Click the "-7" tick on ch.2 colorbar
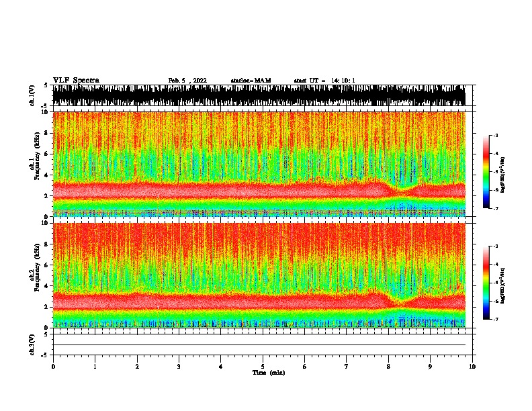The image size is (532, 411). pyautogui.click(x=495, y=319)
